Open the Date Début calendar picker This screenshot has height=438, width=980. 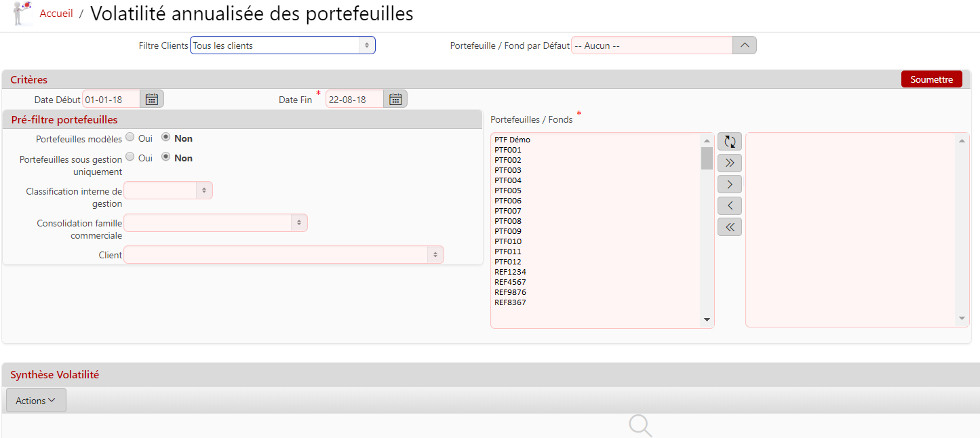(x=152, y=99)
